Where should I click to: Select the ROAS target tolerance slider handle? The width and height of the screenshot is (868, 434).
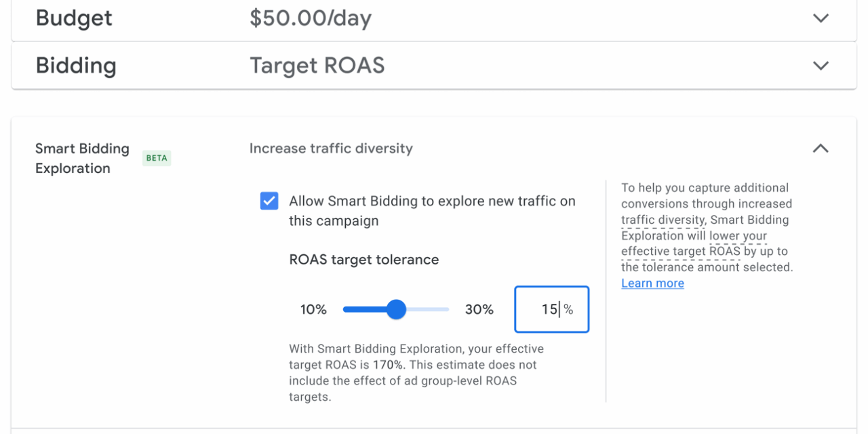click(x=396, y=309)
